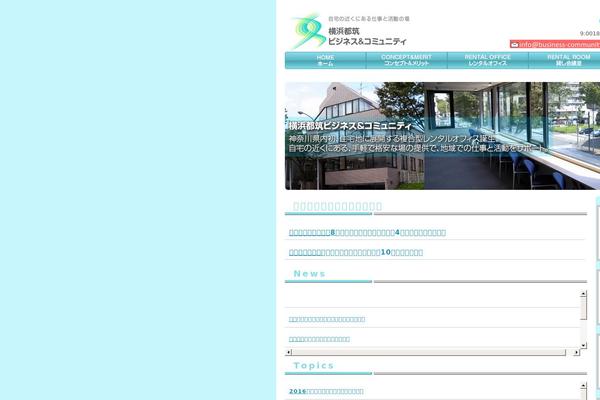The width and height of the screenshot is (600, 400).
Task: Open the CONCEPT&MERIT navigation tab
Action: pos(406,60)
